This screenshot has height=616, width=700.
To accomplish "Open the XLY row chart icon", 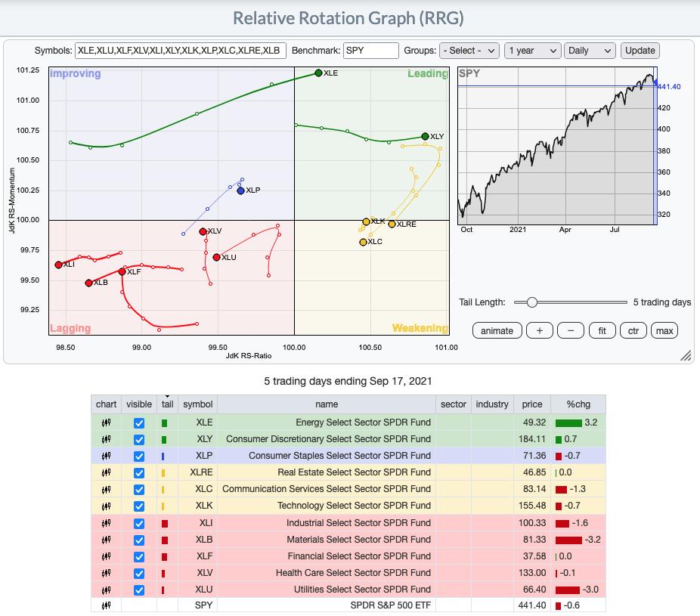I will coord(106,439).
